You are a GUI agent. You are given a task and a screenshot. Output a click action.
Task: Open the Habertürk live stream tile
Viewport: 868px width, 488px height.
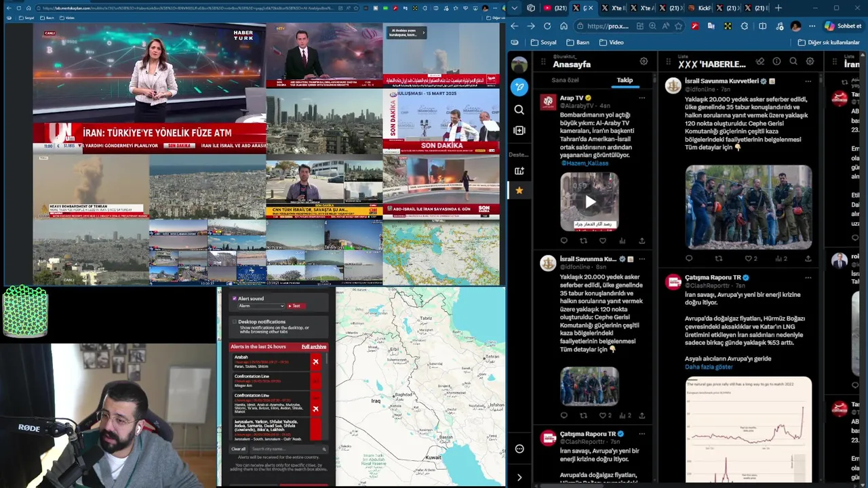coord(149,89)
